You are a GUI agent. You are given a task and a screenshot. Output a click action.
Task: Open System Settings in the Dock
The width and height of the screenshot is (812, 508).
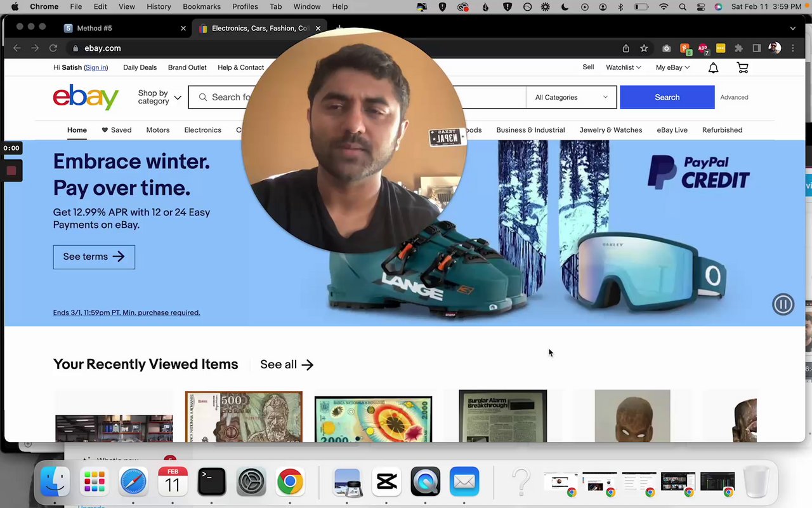[x=251, y=483]
